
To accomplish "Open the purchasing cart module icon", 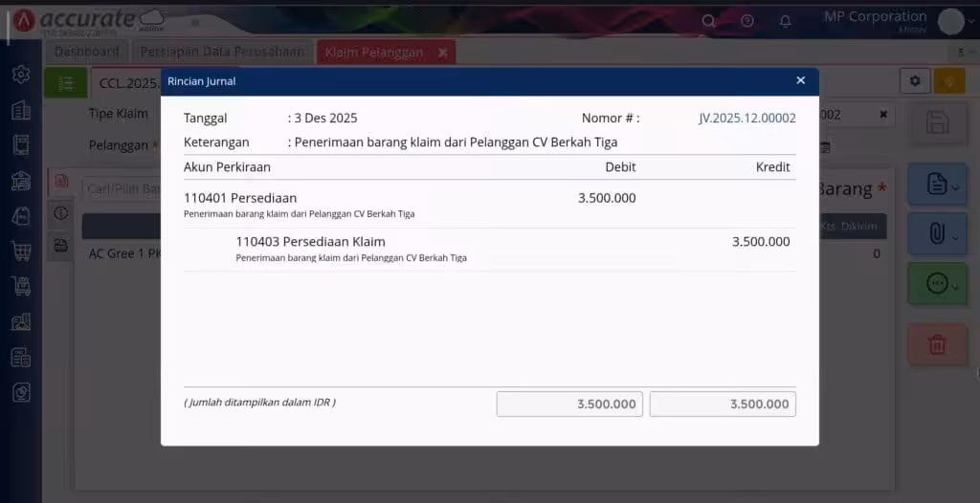I will [x=21, y=251].
